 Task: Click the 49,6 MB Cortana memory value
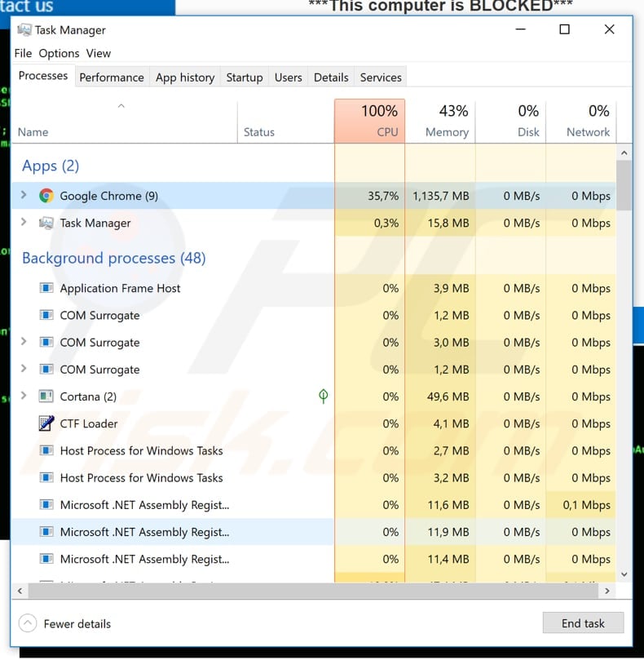[x=448, y=396]
